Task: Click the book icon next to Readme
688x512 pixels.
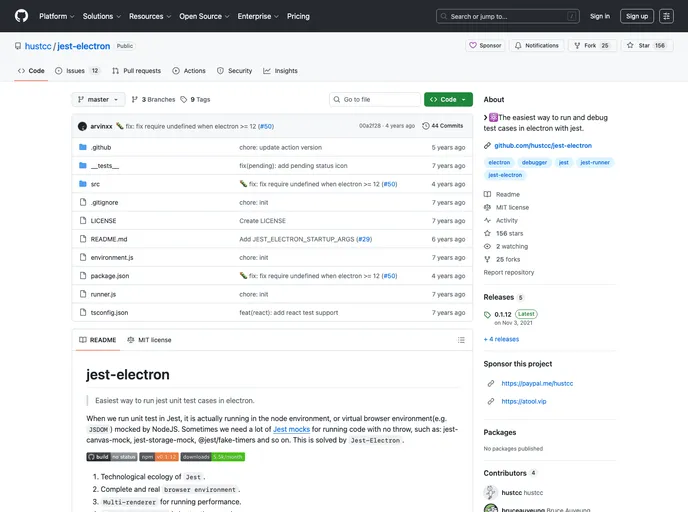Action: pyautogui.click(x=487, y=194)
